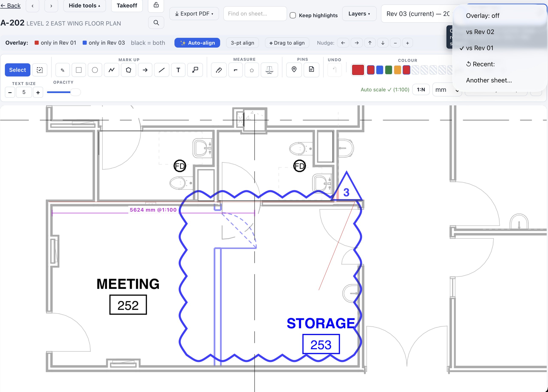Select the rectangle markup tool
The width and height of the screenshot is (548, 392).
point(79,70)
